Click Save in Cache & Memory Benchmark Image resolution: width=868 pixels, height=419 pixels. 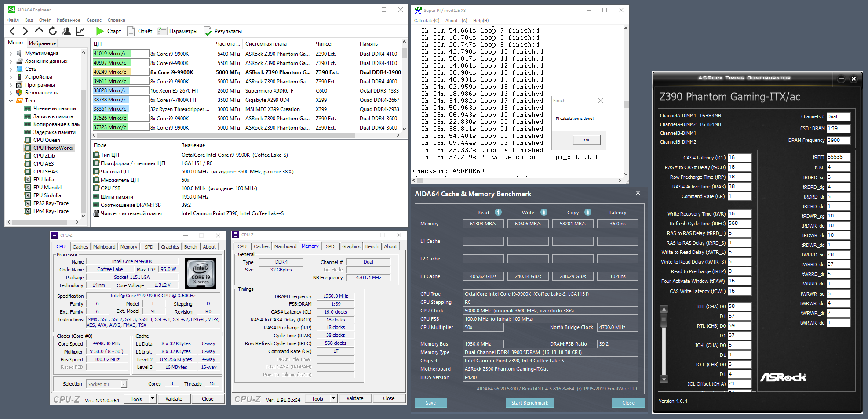point(431,403)
